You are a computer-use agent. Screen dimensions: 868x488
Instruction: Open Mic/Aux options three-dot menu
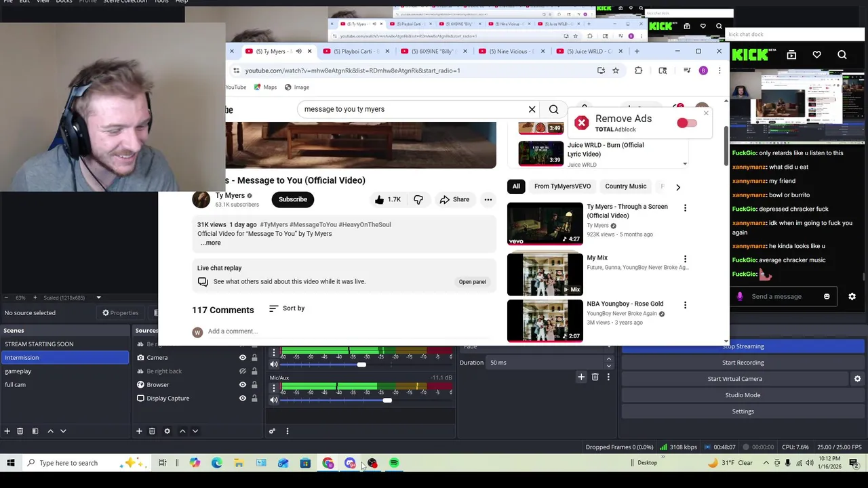pos(274,388)
